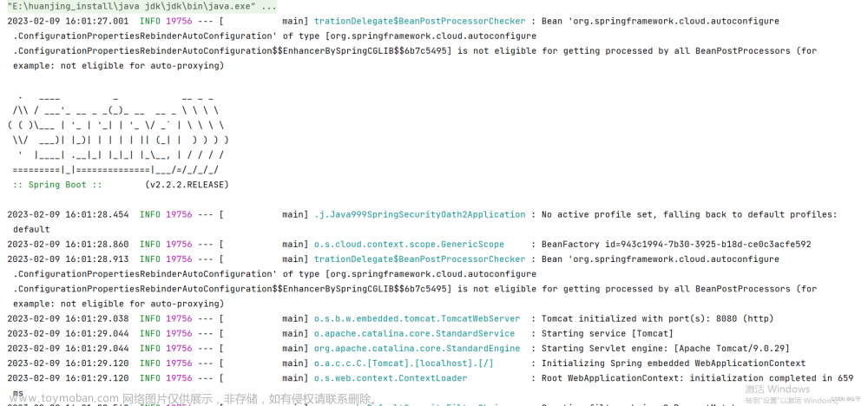
Task: Click the first BeanPostProcessorChecker logger at 16:01:27.001
Action: (x=419, y=21)
